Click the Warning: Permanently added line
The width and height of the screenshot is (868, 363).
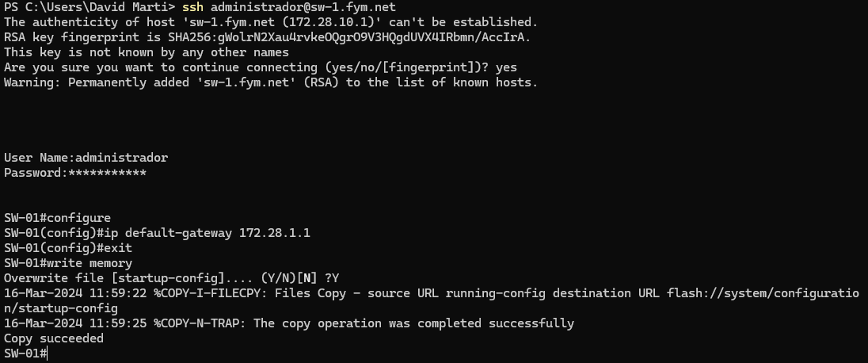click(271, 82)
